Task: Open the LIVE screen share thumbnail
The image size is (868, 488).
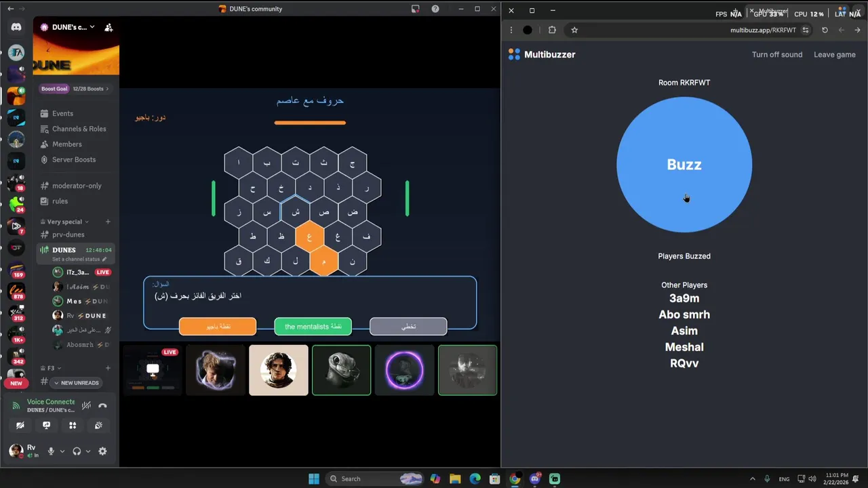Action: click(153, 370)
